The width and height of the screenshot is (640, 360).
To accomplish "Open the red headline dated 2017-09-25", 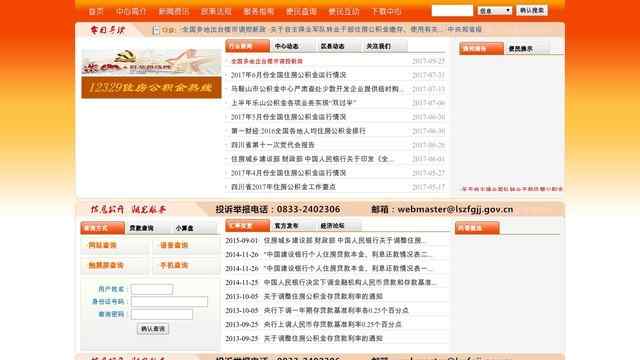I will coord(267,61).
